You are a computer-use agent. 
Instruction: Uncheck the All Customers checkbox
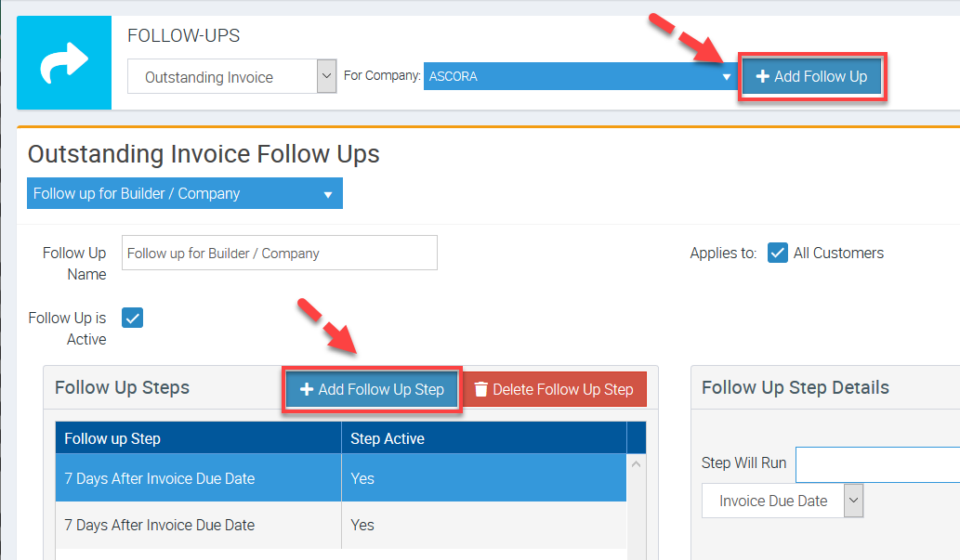[x=778, y=253]
